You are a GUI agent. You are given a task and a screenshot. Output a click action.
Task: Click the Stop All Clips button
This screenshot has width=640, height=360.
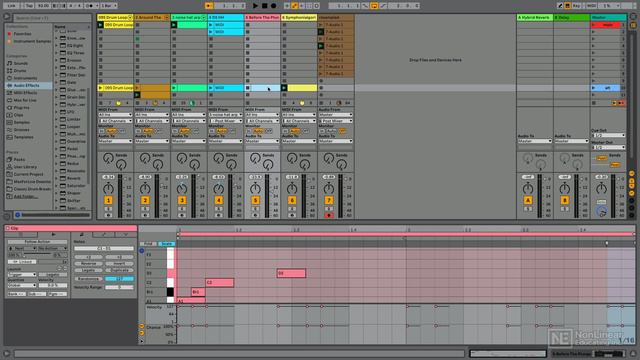click(x=594, y=103)
